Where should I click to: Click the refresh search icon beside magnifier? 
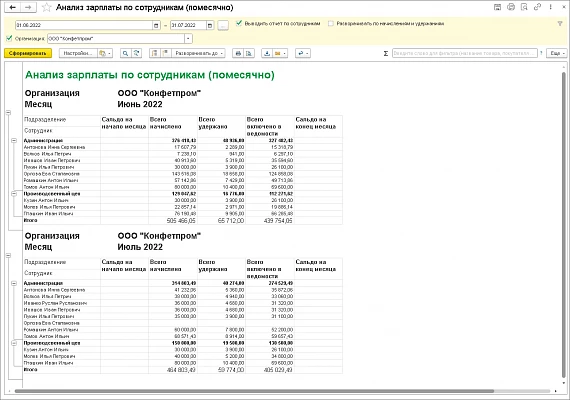[x=136, y=53]
